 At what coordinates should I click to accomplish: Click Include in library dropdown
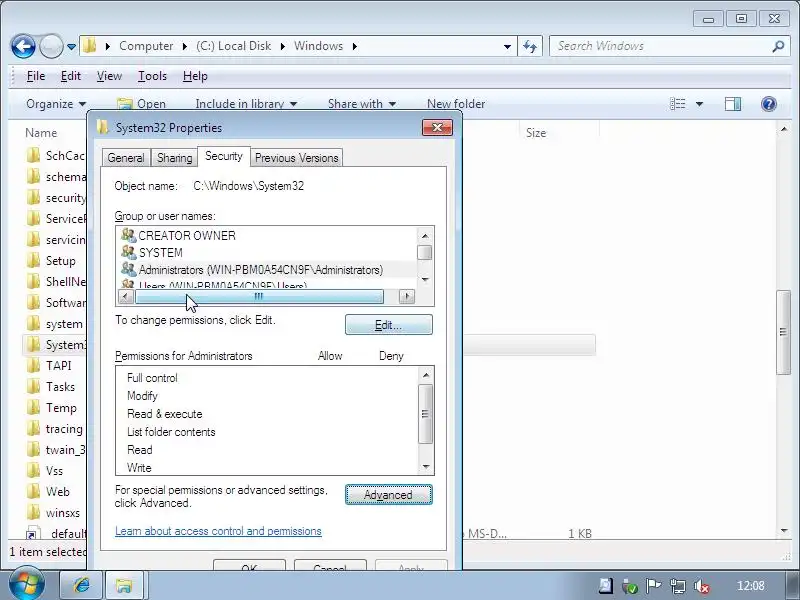pos(246,104)
